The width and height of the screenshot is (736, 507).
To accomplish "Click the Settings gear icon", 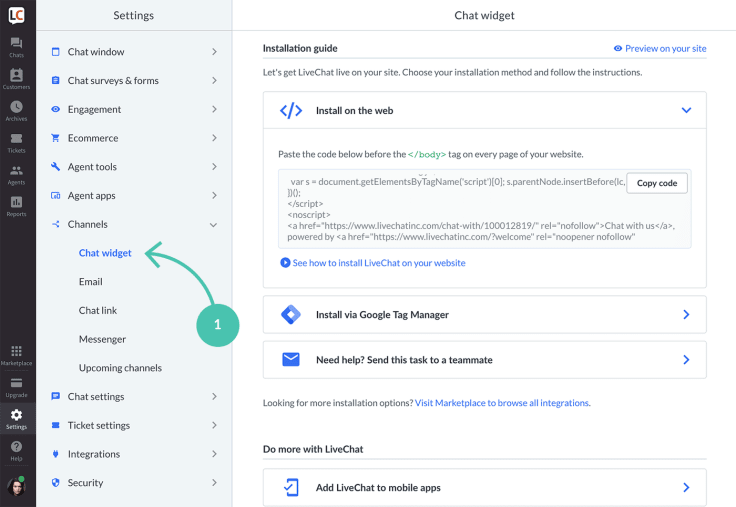I will click(16, 415).
